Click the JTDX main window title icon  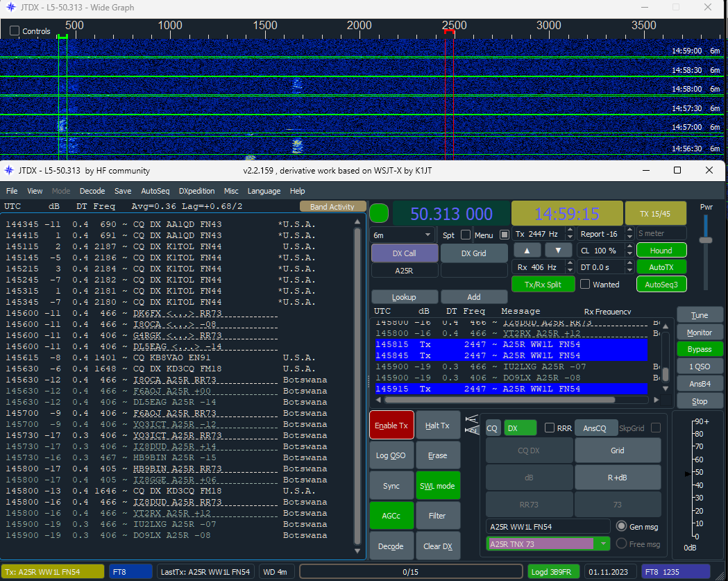[x=9, y=171]
